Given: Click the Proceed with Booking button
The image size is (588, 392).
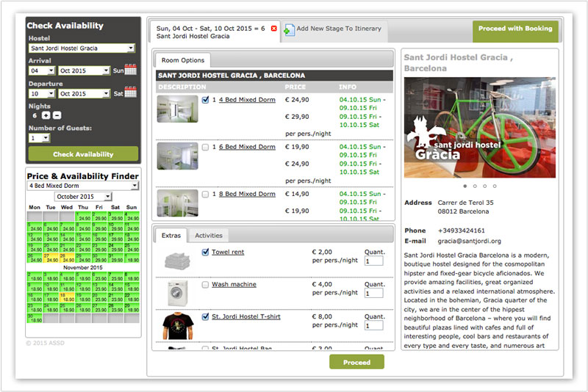Looking at the screenshot, I should click(x=515, y=32).
